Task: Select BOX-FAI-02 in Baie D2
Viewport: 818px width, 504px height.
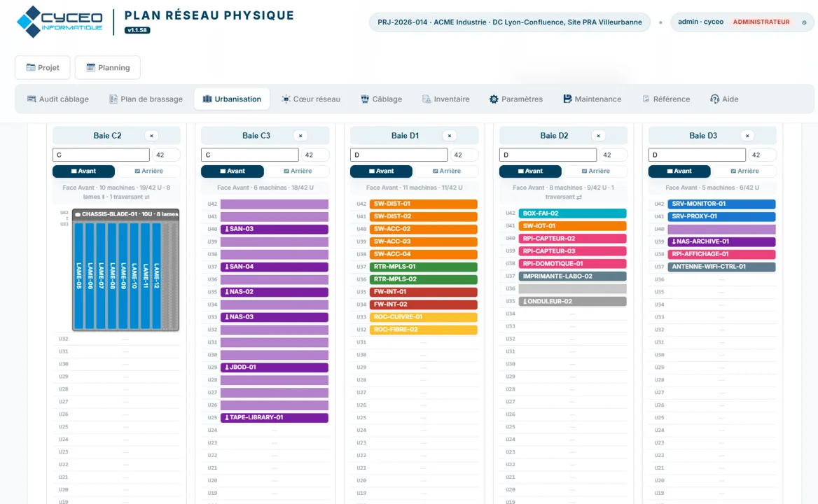Action: (x=573, y=213)
